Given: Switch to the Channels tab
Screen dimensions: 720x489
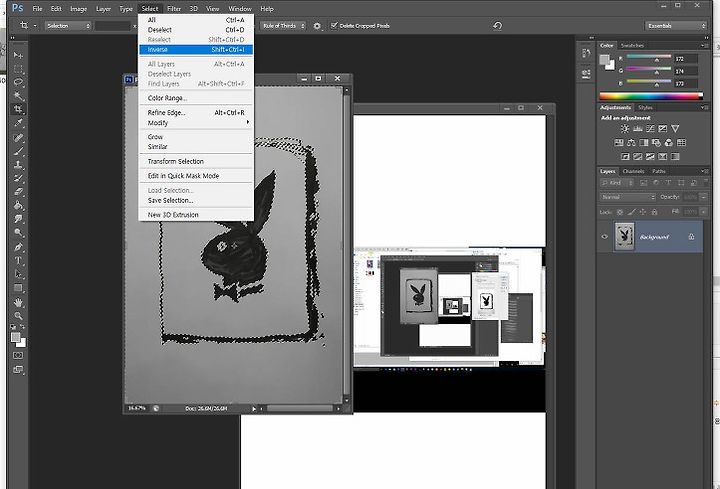Looking at the screenshot, I should (633, 171).
